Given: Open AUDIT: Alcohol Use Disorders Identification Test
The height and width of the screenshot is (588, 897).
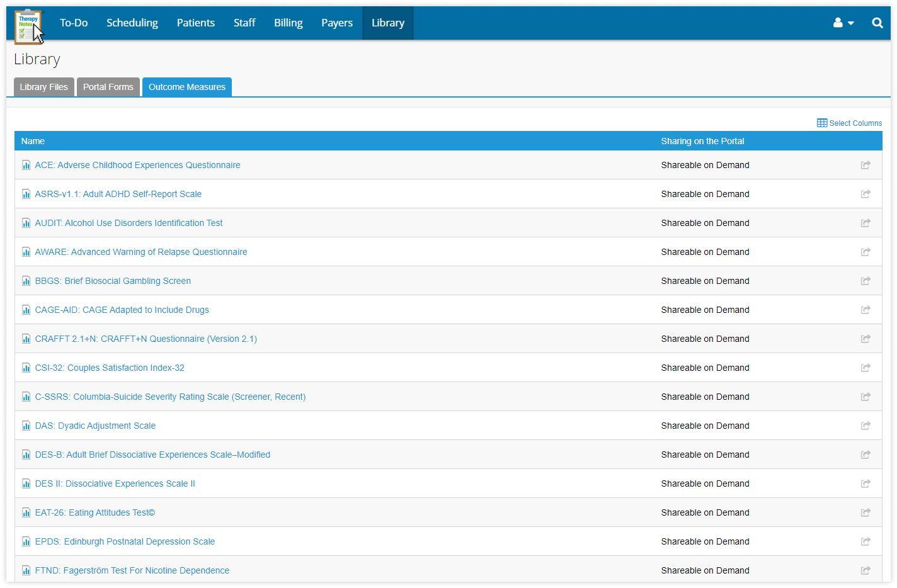Looking at the screenshot, I should point(129,223).
